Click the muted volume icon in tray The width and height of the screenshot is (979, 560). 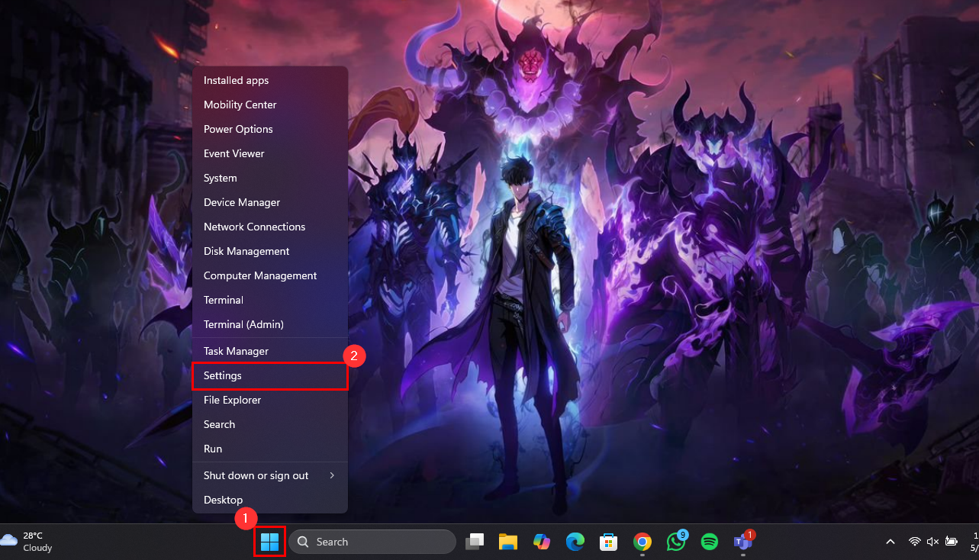tap(932, 542)
